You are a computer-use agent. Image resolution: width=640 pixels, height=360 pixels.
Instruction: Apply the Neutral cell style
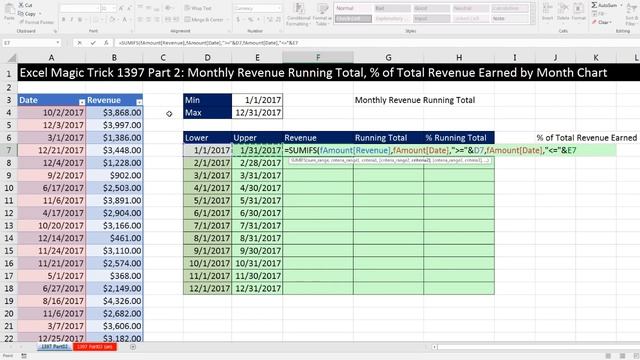471,8
